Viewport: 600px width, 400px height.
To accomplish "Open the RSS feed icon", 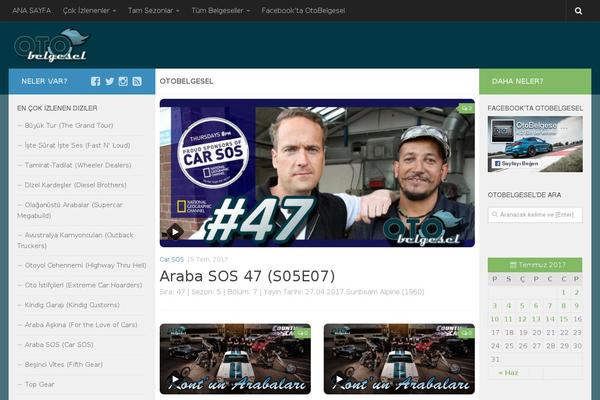I will click(137, 81).
